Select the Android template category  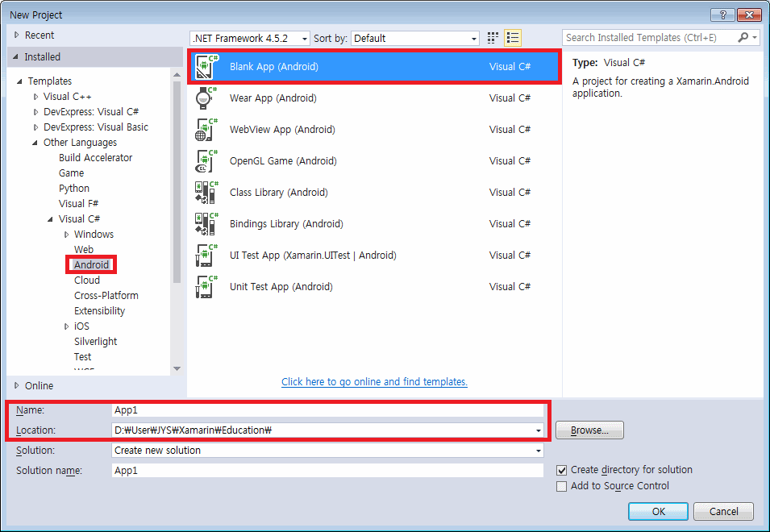(x=91, y=264)
